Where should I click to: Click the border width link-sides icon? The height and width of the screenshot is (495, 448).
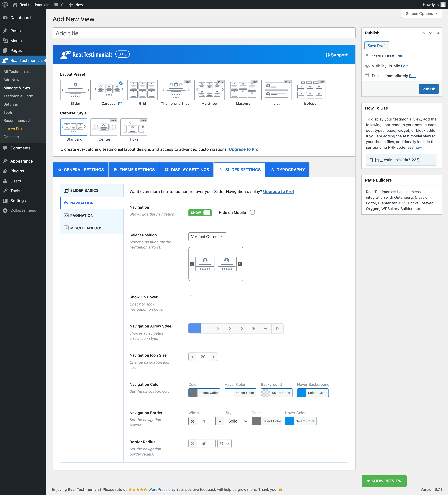(x=193, y=421)
